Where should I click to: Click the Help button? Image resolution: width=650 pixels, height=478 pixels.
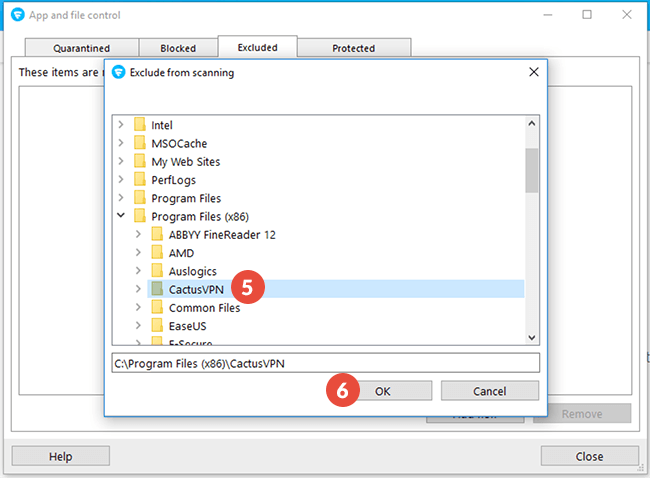tap(61, 456)
